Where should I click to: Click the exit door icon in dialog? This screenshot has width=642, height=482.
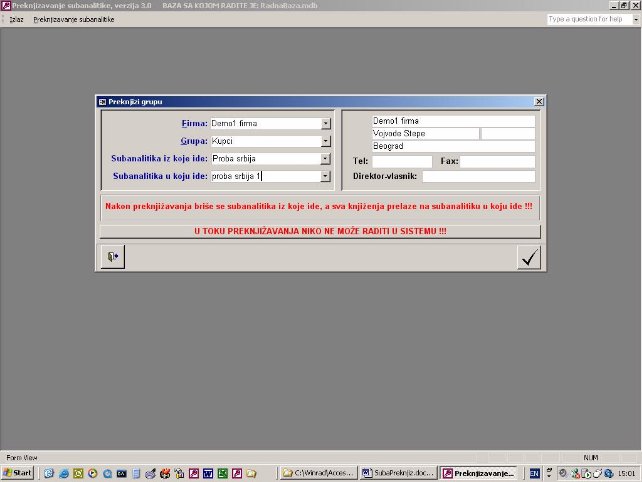pos(112,257)
